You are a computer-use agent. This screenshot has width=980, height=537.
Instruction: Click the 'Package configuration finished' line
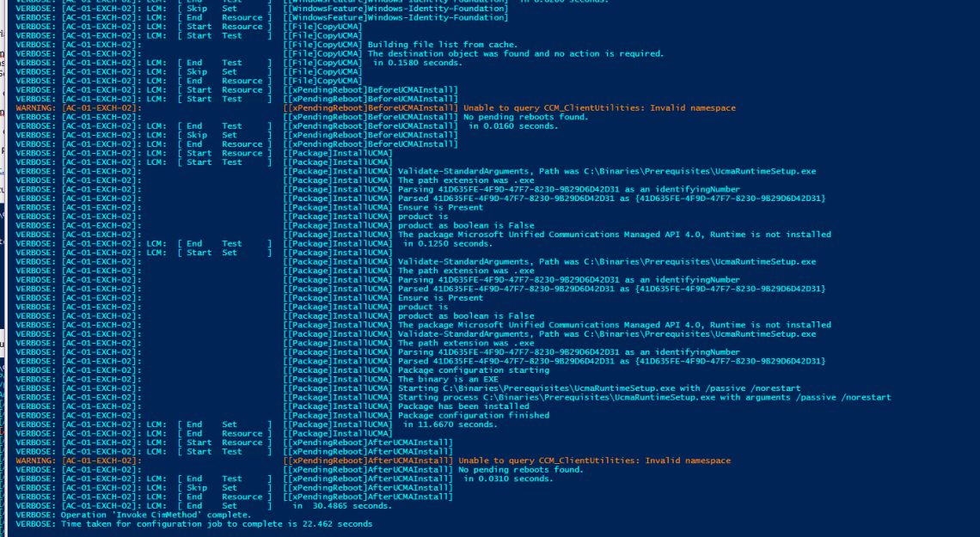click(473, 415)
